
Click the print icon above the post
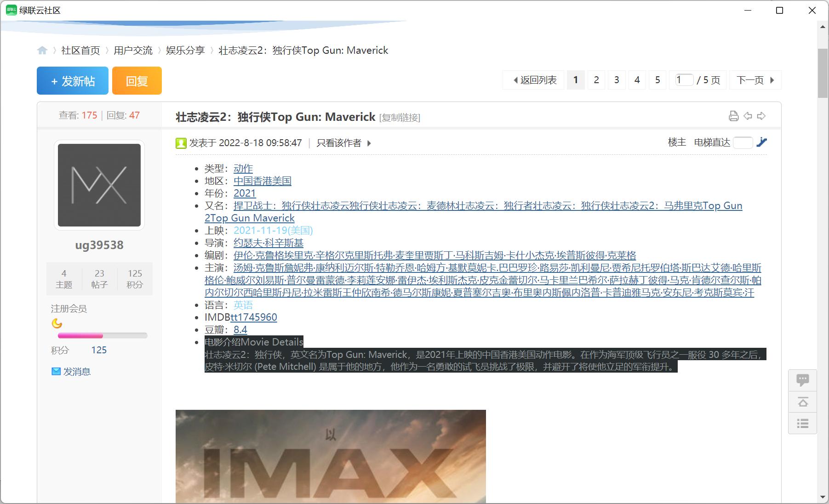point(733,116)
